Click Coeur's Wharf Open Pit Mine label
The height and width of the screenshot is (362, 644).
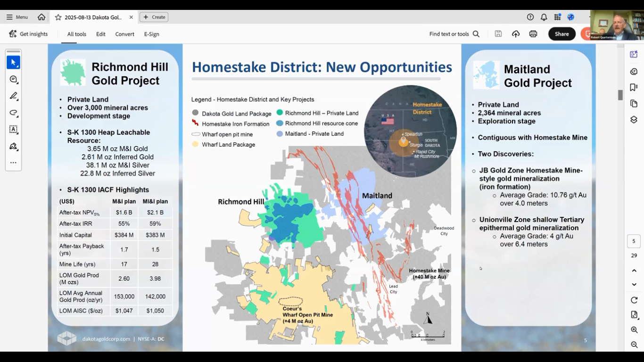coord(307,315)
